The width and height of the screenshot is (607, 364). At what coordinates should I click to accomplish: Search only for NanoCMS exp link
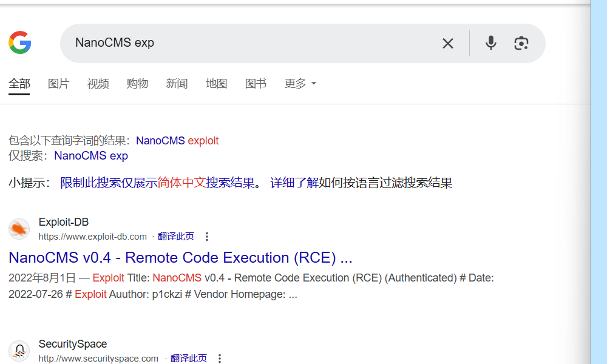click(91, 155)
